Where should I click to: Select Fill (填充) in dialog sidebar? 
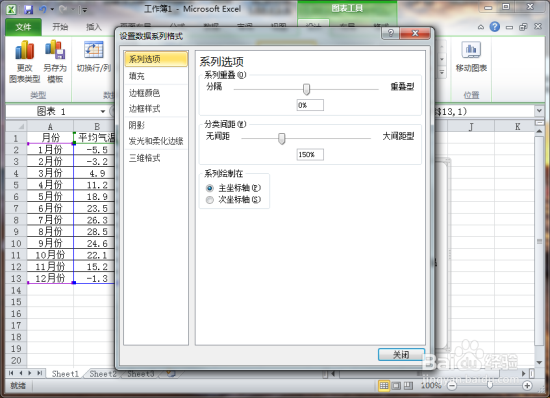[x=156, y=76]
